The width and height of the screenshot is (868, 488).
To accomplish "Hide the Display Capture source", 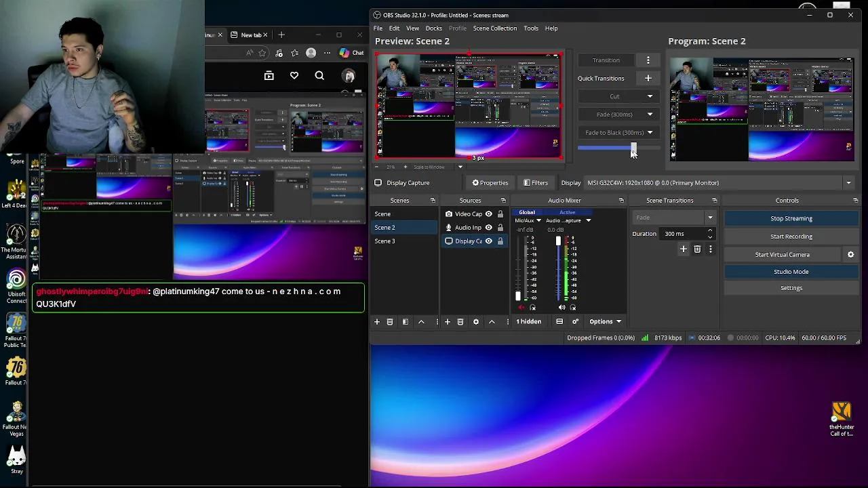I will coord(488,241).
